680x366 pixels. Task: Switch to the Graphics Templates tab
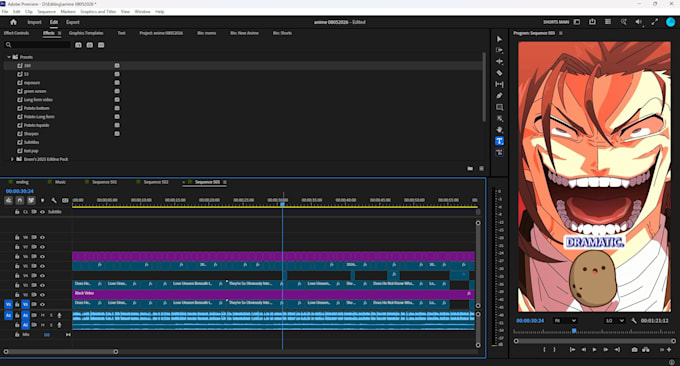click(86, 33)
